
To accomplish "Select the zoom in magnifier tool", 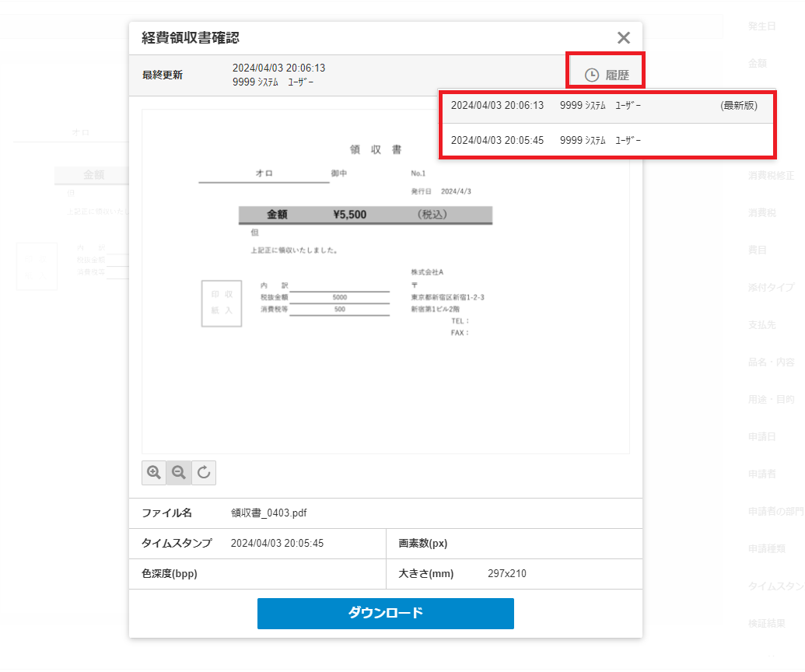I will pos(154,472).
